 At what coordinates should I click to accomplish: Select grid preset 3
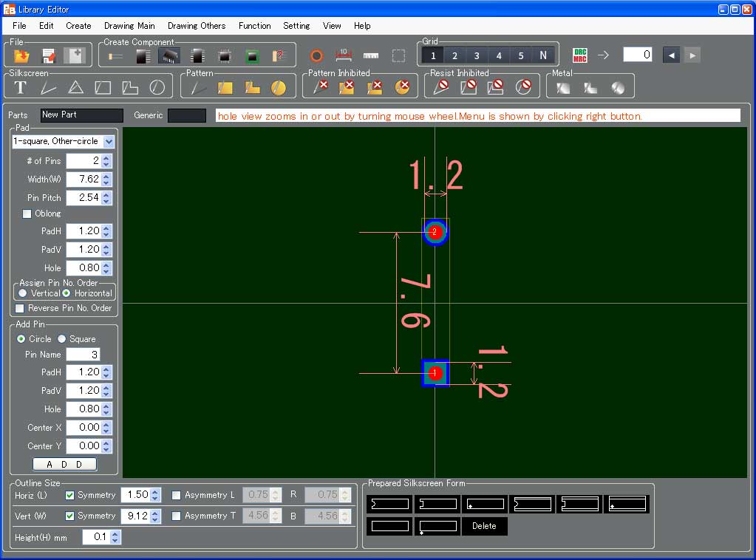click(x=477, y=55)
